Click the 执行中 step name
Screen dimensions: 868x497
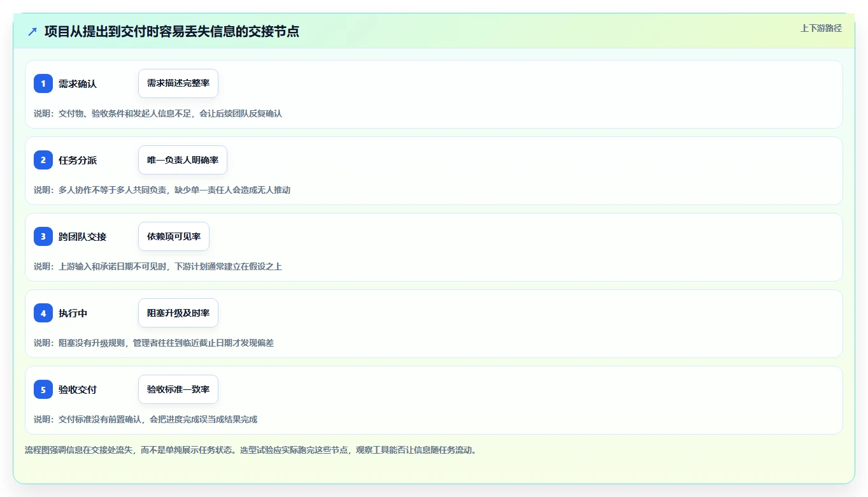pyautogui.click(x=73, y=313)
